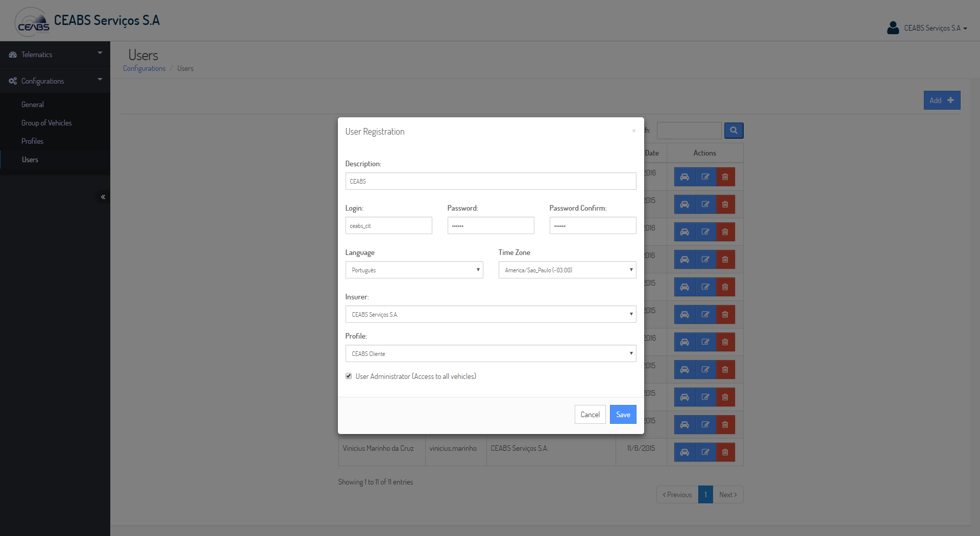Focus the Password Confirm field

593,225
